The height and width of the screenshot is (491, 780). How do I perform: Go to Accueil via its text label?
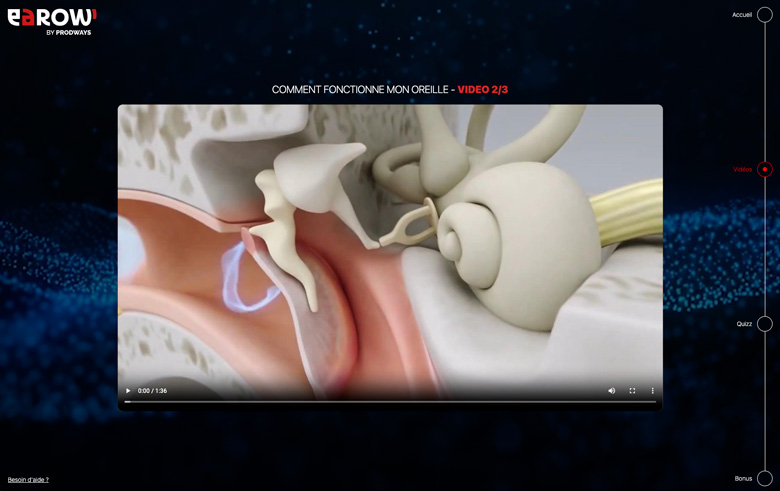(741, 15)
